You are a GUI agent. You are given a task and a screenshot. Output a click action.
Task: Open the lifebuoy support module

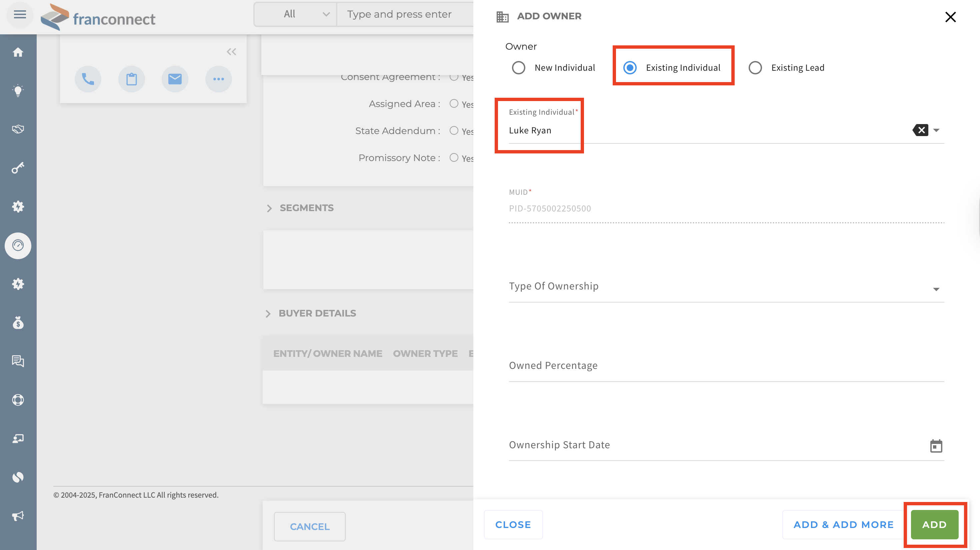18,400
